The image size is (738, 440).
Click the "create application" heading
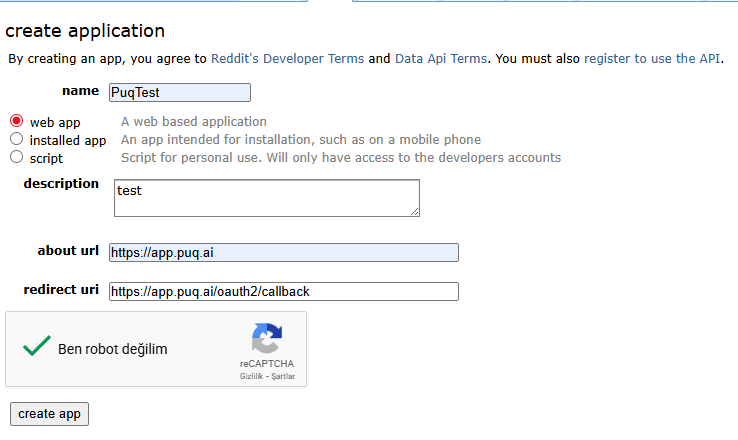pos(85,31)
